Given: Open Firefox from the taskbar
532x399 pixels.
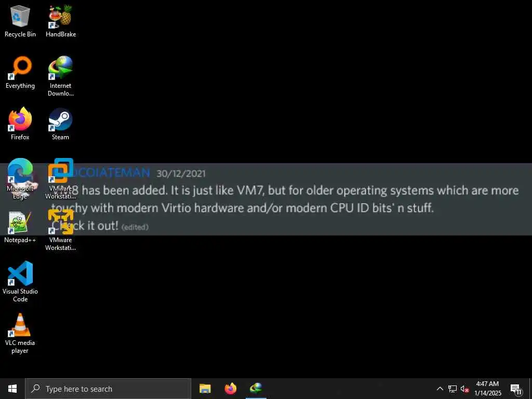Looking at the screenshot, I should click(231, 389).
